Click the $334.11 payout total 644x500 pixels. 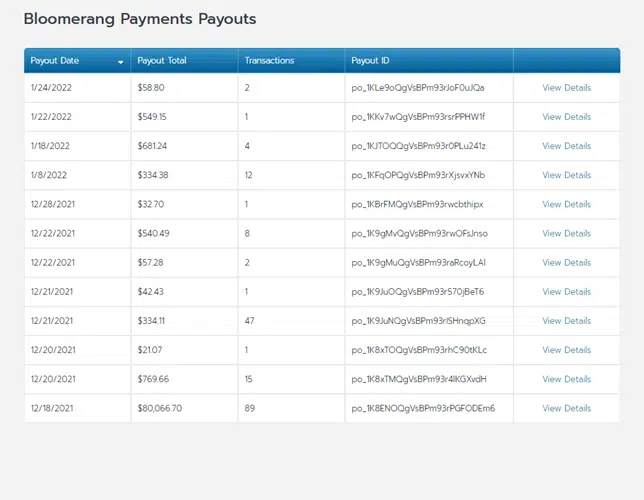(151, 321)
